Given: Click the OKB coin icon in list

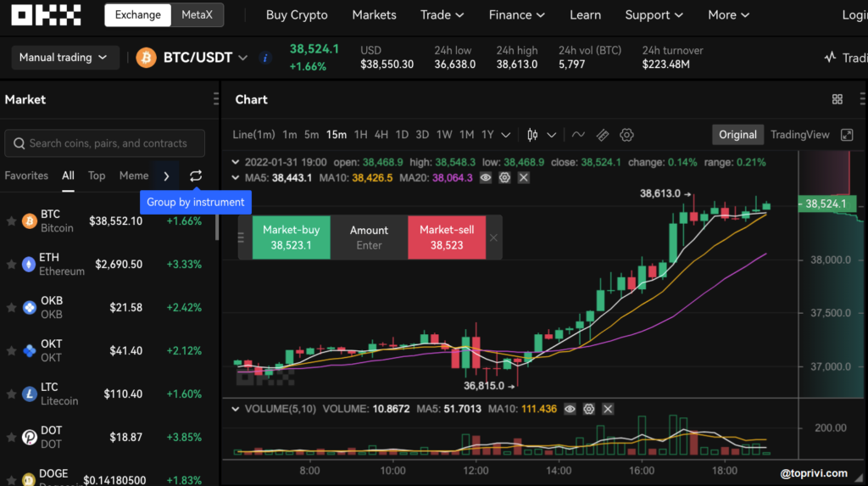Looking at the screenshot, I should pyautogui.click(x=29, y=308).
